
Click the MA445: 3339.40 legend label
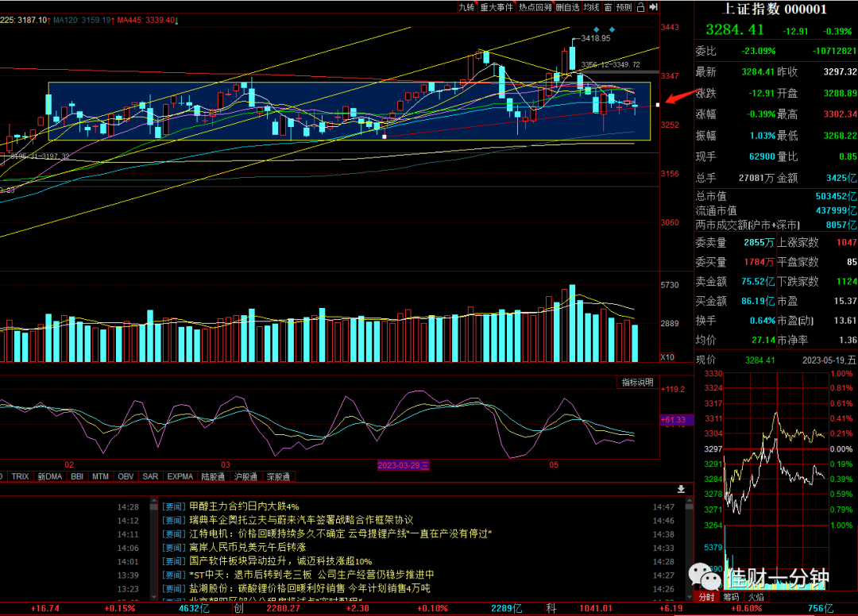pyautogui.click(x=148, y=20)
